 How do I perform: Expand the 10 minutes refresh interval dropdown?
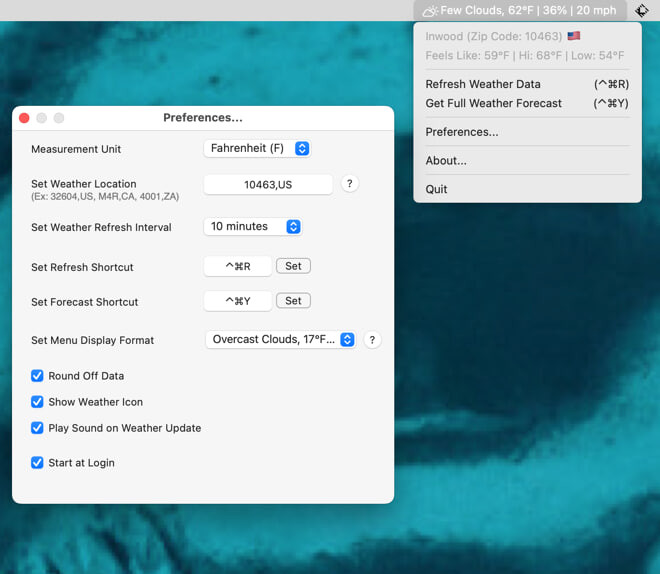point(253,226)
